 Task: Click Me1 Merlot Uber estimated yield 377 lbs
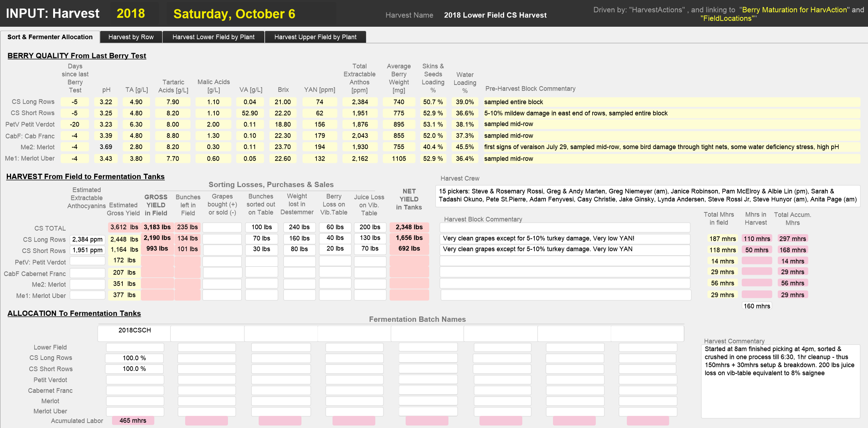pos(124,295)
